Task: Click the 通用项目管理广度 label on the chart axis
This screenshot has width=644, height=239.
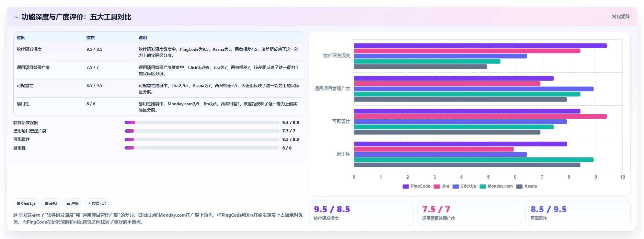Action: 332,88
